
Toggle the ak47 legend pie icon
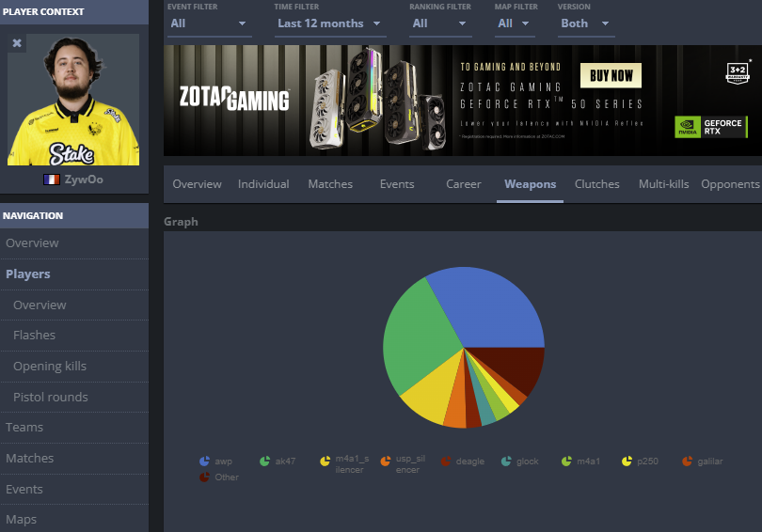pos(265,462)
